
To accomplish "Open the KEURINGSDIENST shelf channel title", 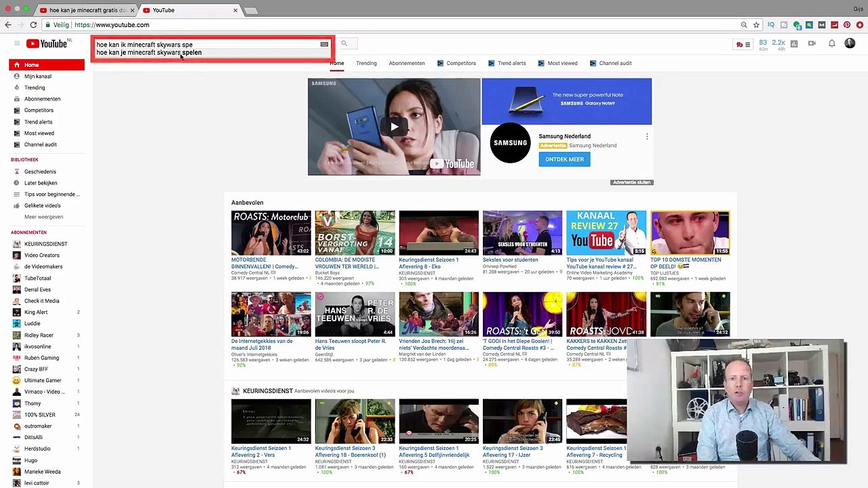I will coord(268,391).
